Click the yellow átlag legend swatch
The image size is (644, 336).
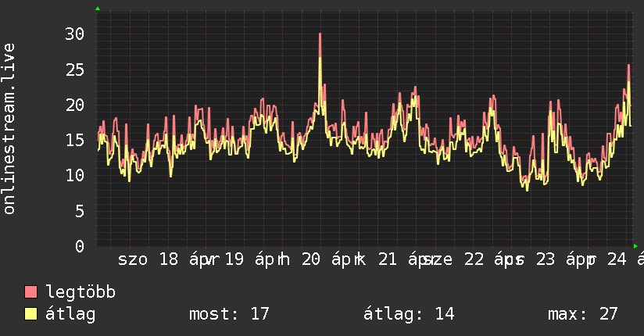tap(30, 314)
